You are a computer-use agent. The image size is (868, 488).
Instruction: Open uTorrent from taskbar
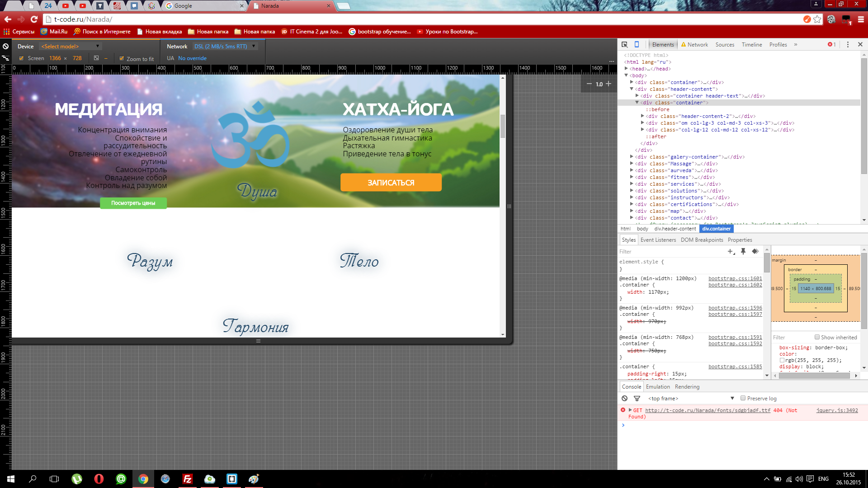[x=76, y=479]
